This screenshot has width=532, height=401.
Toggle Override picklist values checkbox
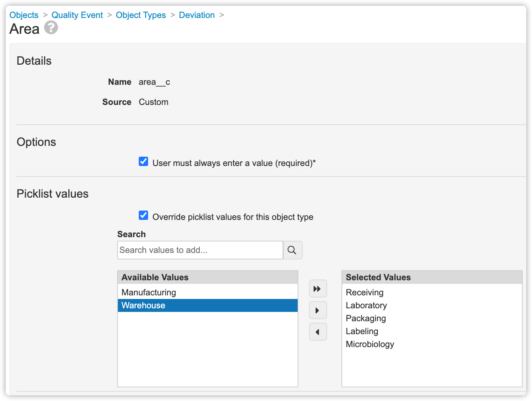[x=143, y=216]
